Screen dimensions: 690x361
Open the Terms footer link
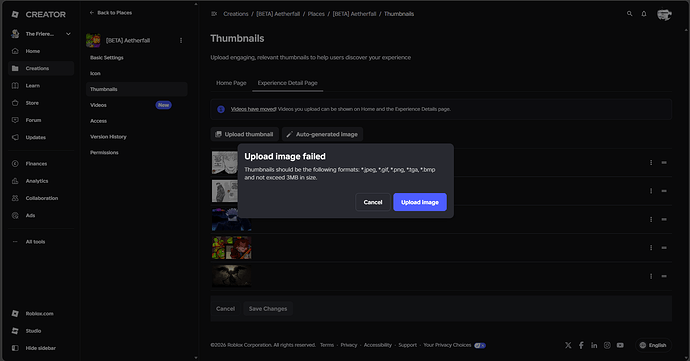click(327, 345)
